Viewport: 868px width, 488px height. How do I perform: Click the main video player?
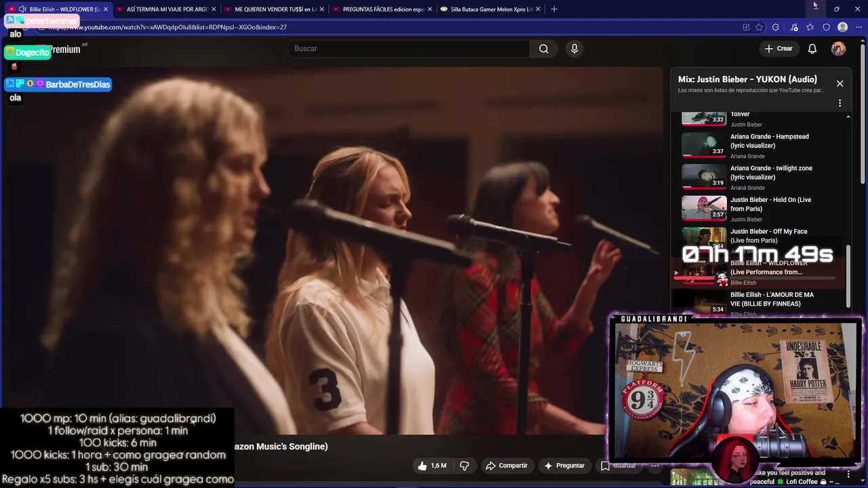tap(332, 250)
